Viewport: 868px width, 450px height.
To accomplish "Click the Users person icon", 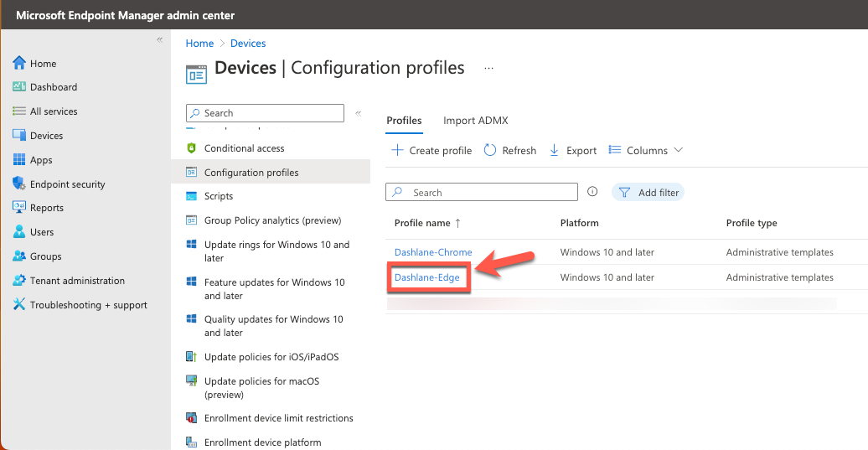I will (x=19, y=231).
